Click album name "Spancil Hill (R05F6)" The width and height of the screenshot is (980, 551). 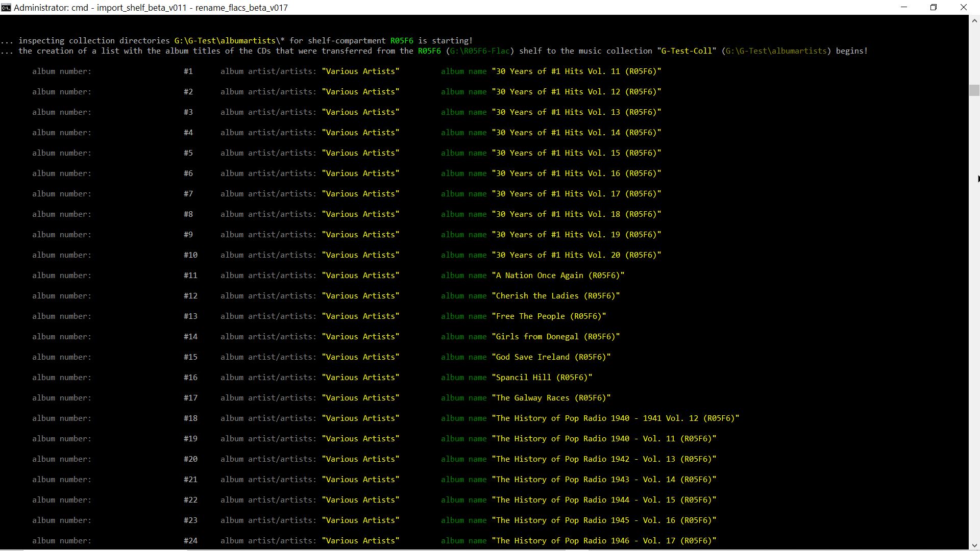542,378
